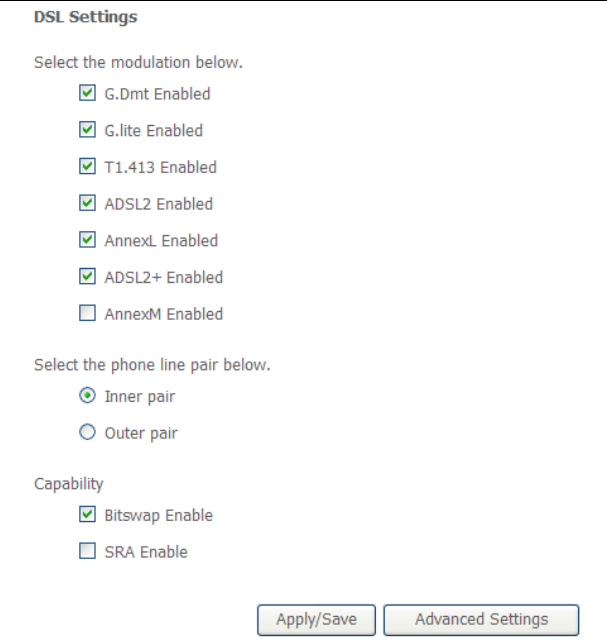Image resolution: width=607 pixels, height=640 pixels.
Task: Click the Apply/Save button
Action: click(316, 619)
